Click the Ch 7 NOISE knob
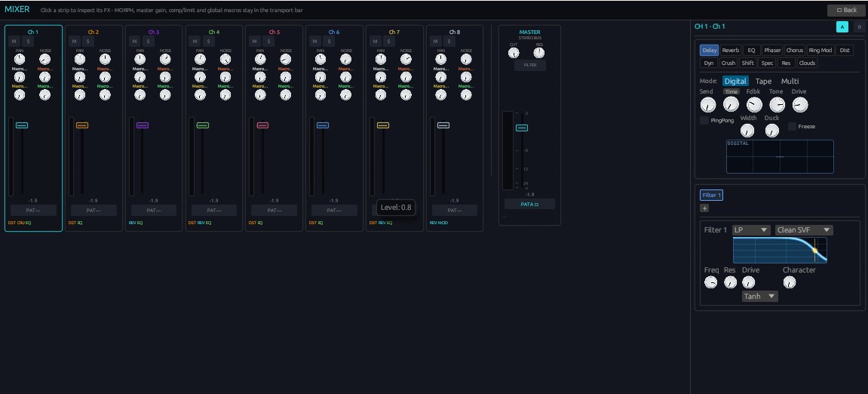 406,60
